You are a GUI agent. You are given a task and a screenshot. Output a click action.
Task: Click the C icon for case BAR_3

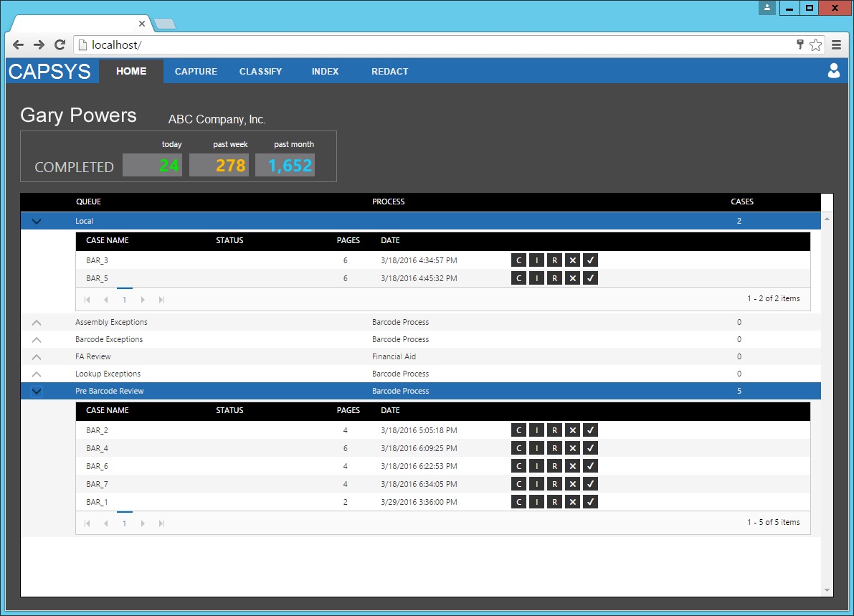[x=518, y=260]
